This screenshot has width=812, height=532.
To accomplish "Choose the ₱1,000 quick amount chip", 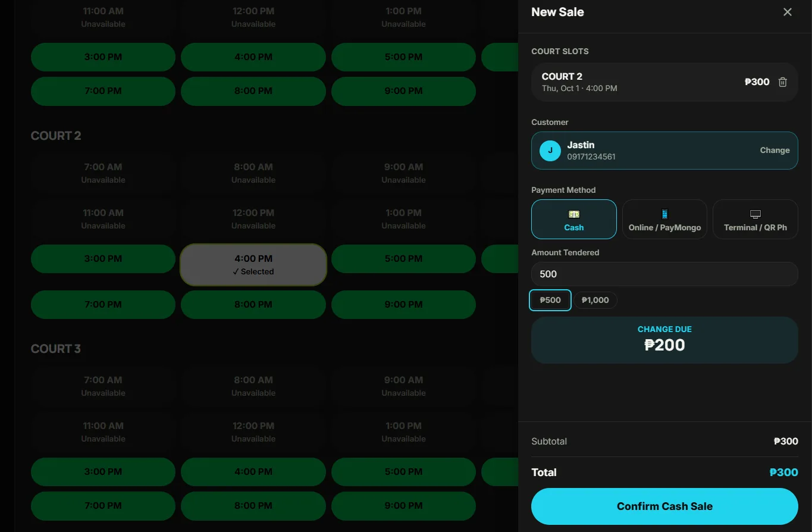I will (595, 300).
